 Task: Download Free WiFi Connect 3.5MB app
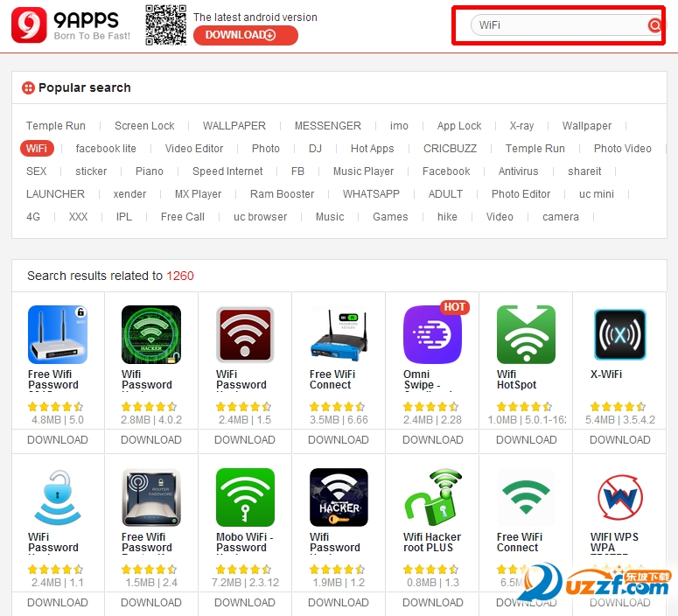click(x=339, y=440)
